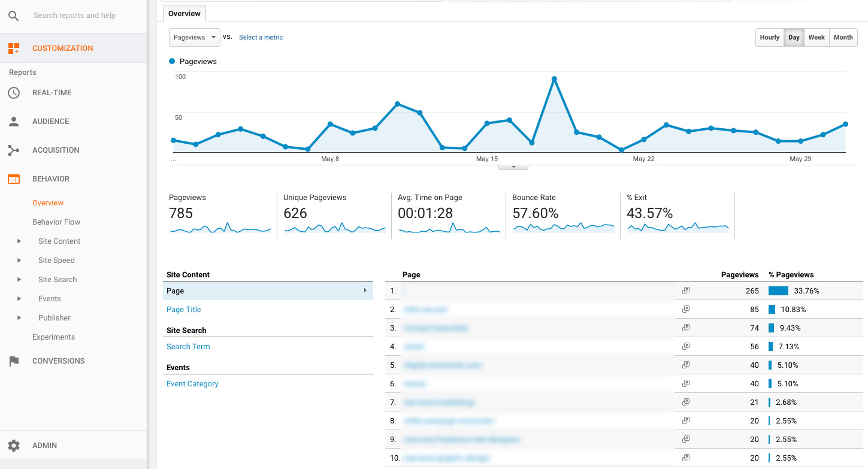Image resolution: width=868 pixels, height=469 pixels.
Task: Open the first page in a new window icon
Action: (685, 291)
